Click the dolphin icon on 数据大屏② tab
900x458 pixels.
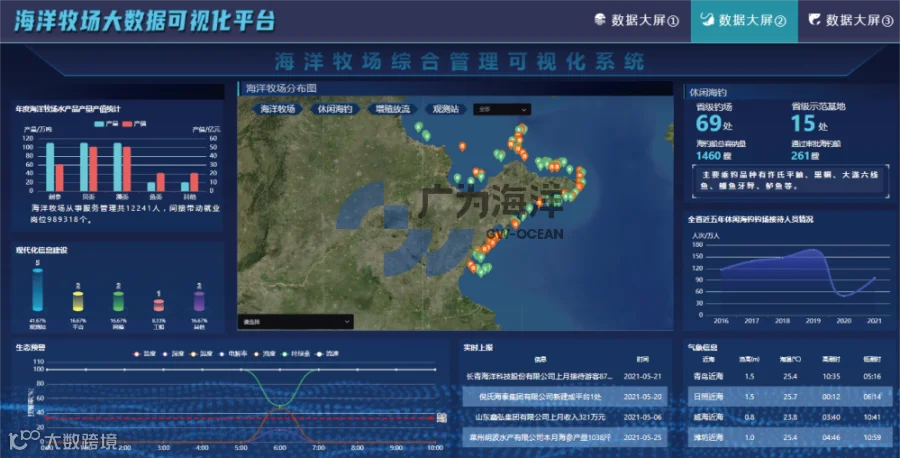707,20
